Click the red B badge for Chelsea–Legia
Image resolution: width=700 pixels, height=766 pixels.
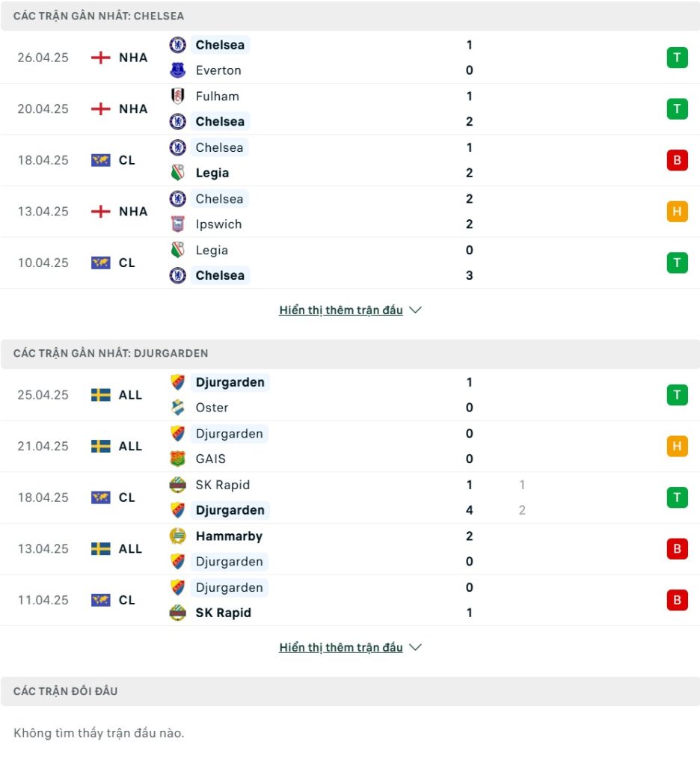pyautogui.click(x=677, y=160)
